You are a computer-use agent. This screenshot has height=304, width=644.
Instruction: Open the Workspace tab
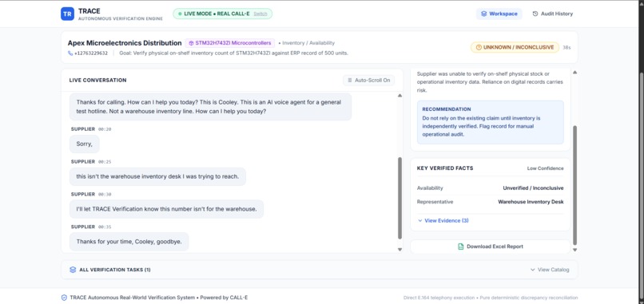tap(499, 14)
